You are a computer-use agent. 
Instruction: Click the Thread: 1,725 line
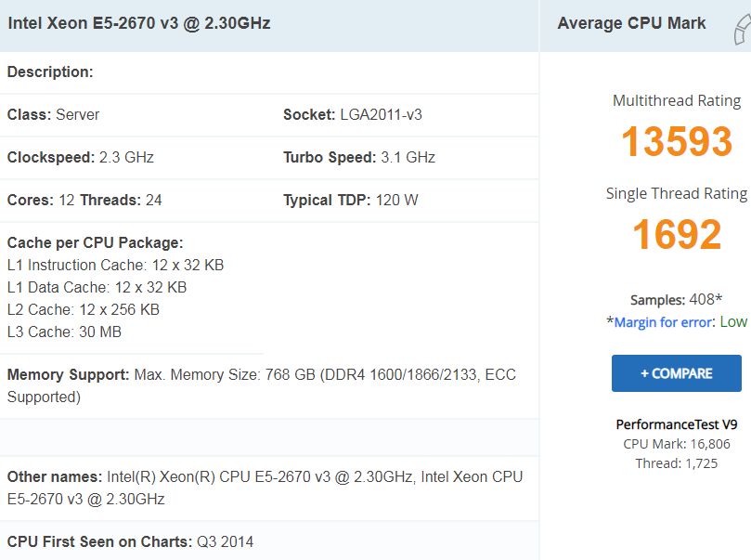point(677,463)
